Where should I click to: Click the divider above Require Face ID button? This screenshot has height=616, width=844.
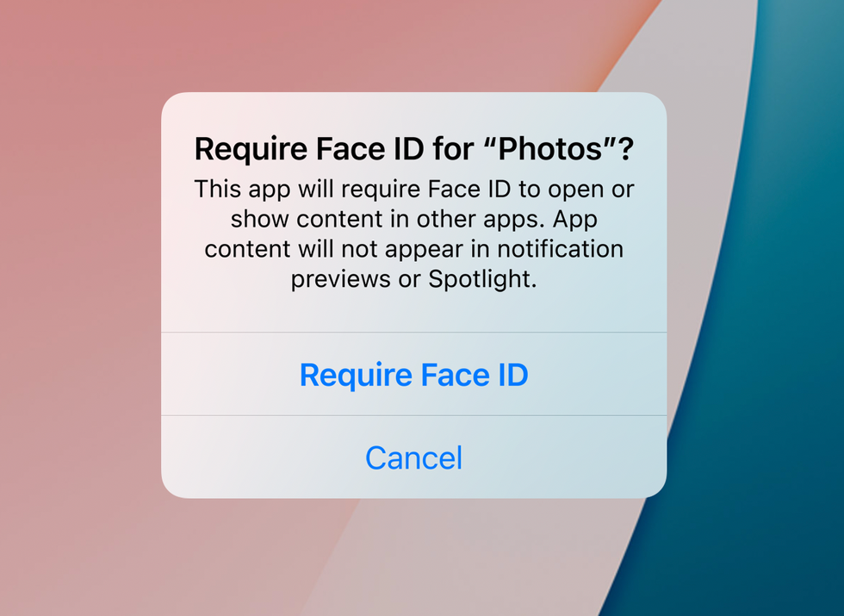[x=413, y=333]
